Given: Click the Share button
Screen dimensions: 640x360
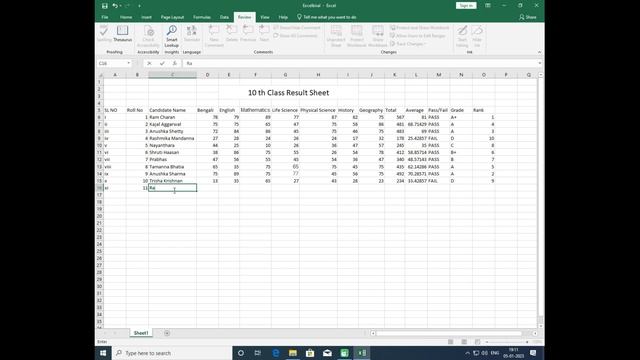Looking at the screenshot, I should (x=527, y=17).
